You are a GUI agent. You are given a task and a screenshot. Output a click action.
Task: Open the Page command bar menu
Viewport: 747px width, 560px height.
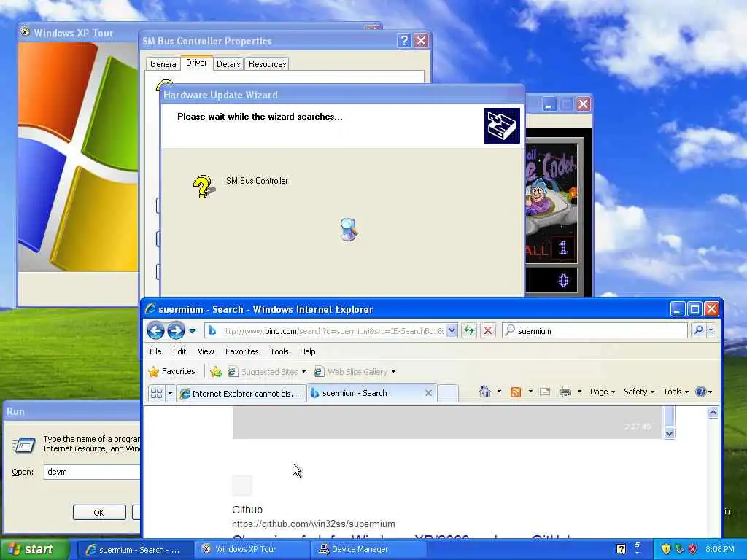(x=602, y=392)
